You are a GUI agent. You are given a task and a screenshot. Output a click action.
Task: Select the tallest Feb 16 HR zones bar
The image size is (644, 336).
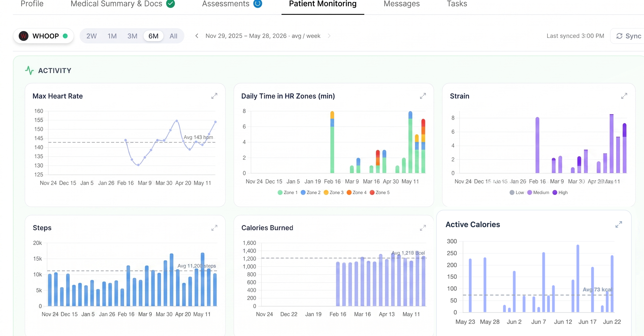pos(332,142)
